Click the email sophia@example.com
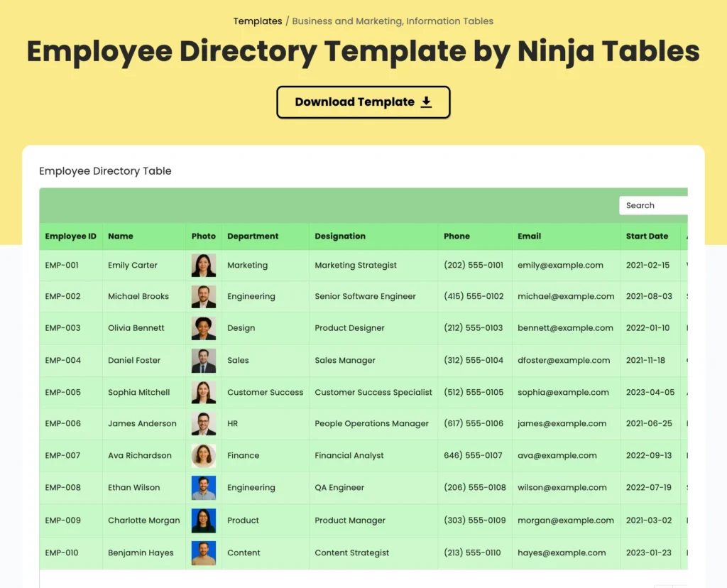This screenshot has height=588, width=727. (x=563, y=392)
